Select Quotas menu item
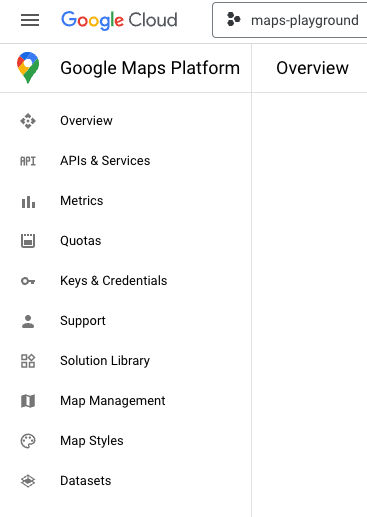Image resolution: width=367 pixels, height=517 pixels. pyautogui.click(x=81, y=241)
